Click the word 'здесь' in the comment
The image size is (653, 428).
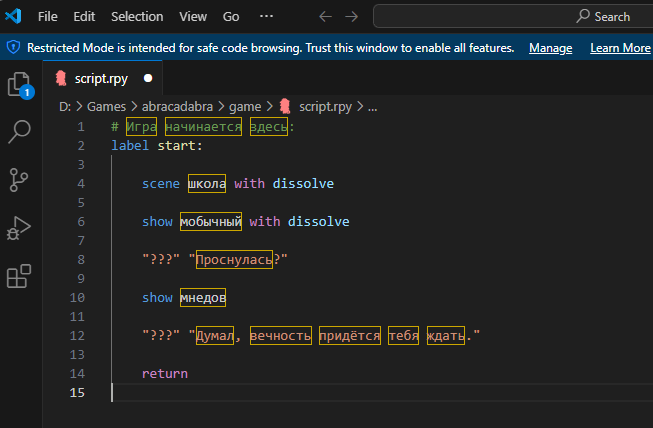269,127
